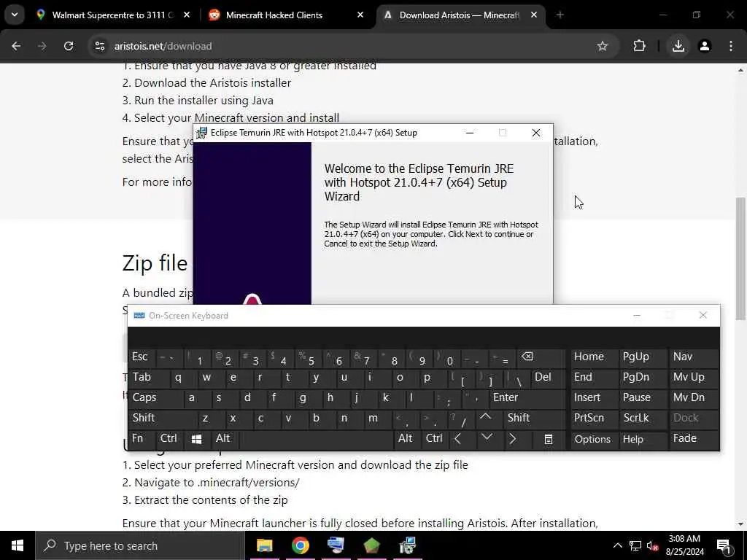Open File Explorer from the taskbar
Viewport: 747px width, 560px height.
click(x=264, y=545)
